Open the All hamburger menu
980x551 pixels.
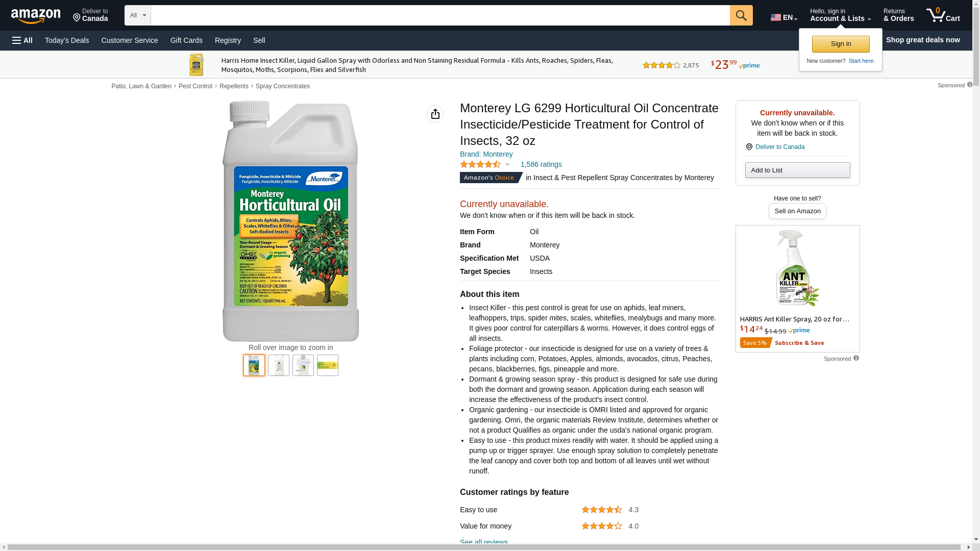click(22, 40)
